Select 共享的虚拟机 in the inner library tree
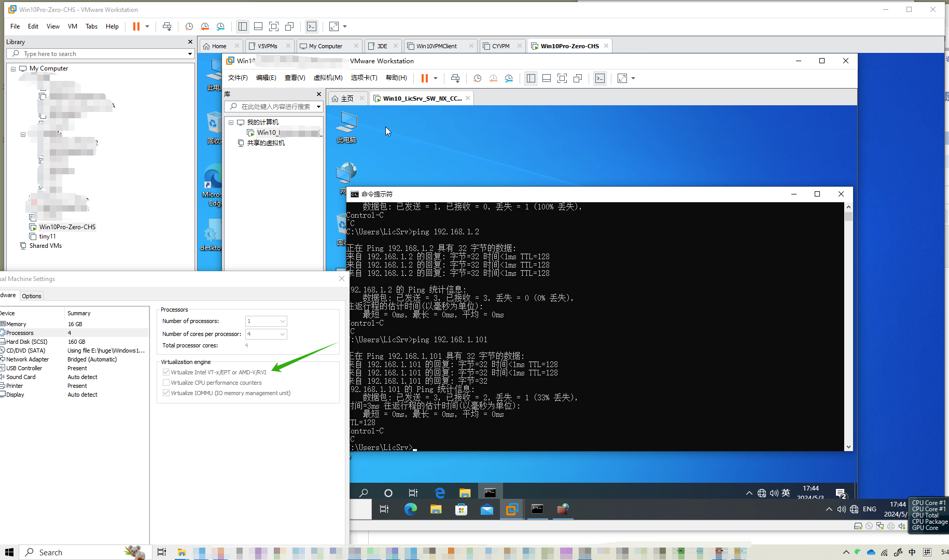Viewport: 949px width, 560px height. click(266, 143)
